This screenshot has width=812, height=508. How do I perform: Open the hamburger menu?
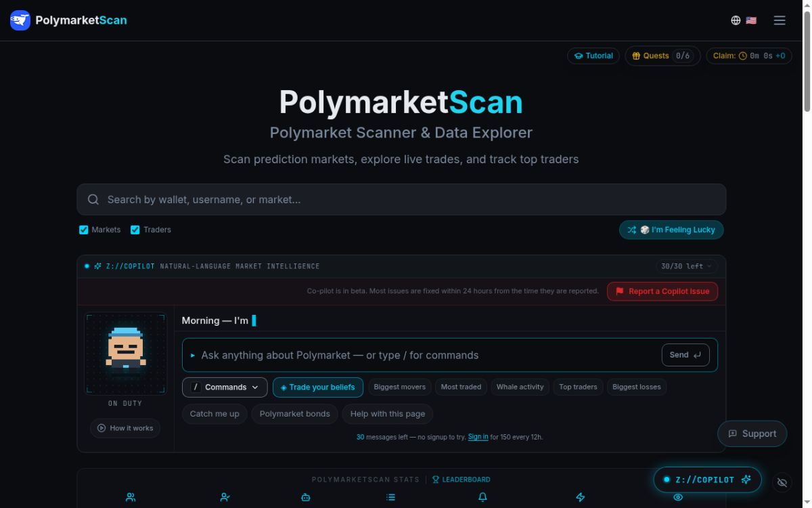click(780, 20)
